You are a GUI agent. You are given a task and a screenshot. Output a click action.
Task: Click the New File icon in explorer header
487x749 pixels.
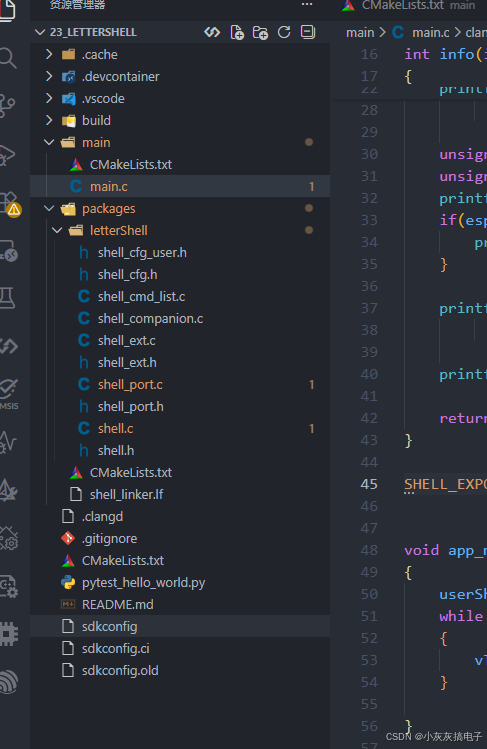tap(237, 32)
